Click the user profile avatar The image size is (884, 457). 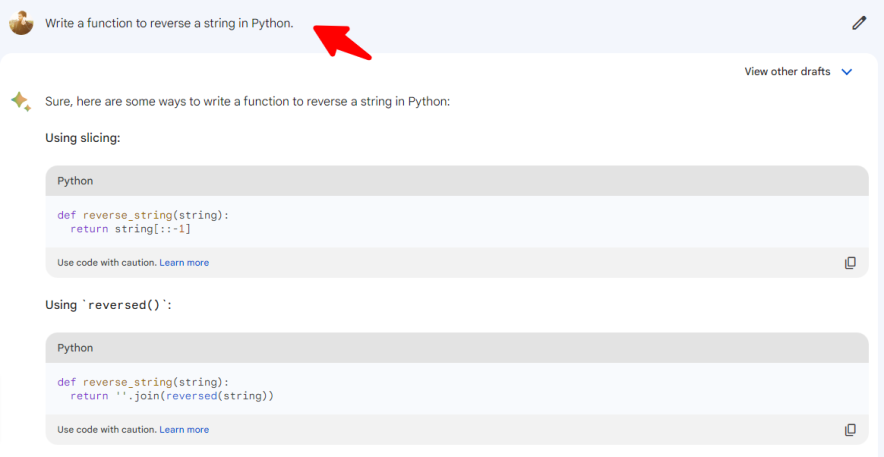pos(21,22)
